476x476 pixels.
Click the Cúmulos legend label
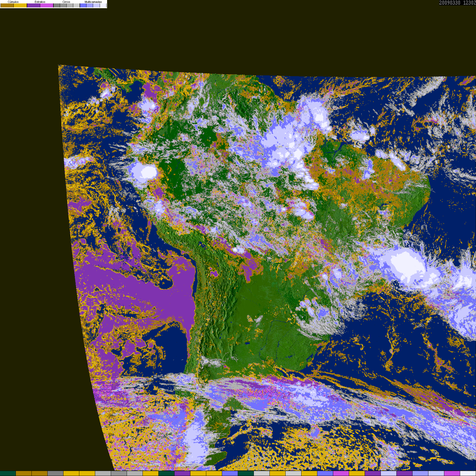[x=13, y=2]
